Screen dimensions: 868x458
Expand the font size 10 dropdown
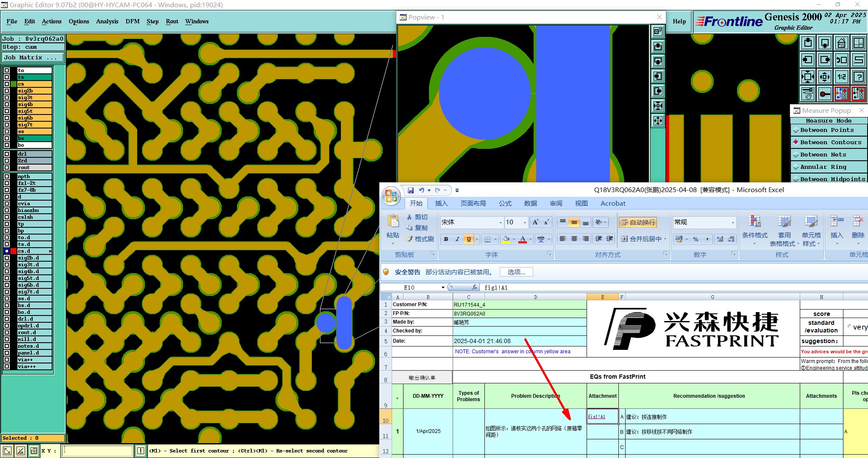(525, 223)
